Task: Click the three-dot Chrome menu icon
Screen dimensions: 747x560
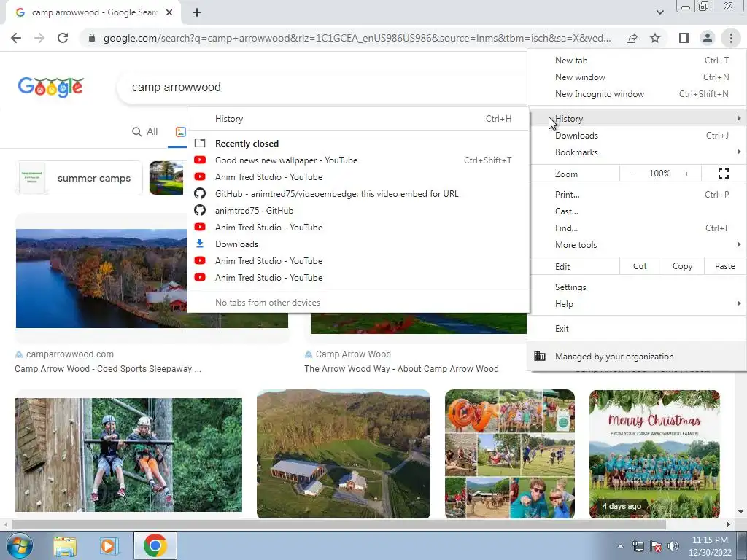Action: (731, 38)
